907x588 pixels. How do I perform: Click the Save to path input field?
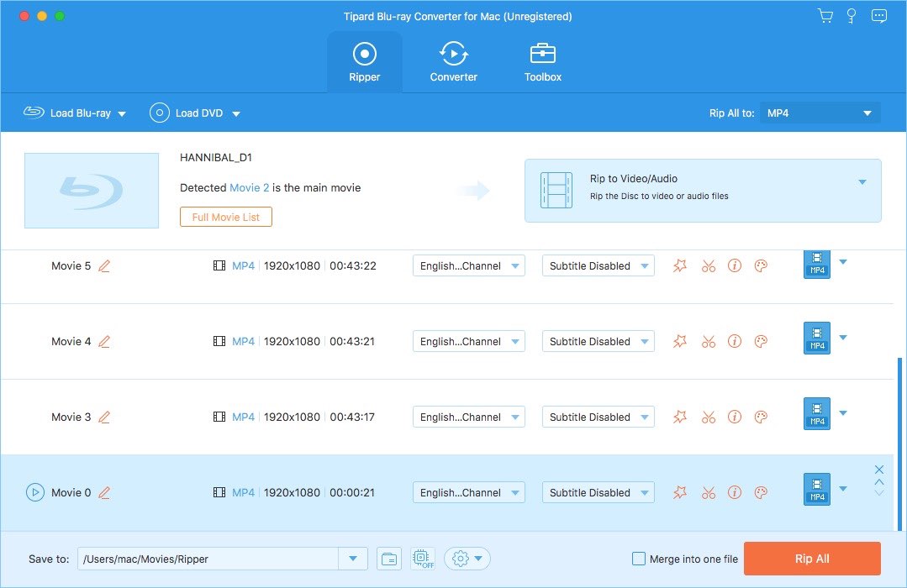(208, 559)
